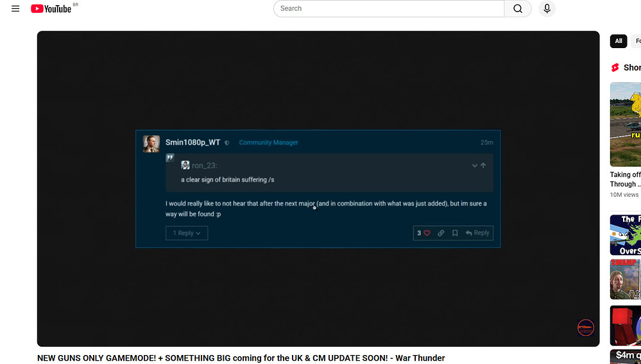Image resolution: width=641 pixels, height=364 pixels.
Task: Click the red Shorts icon in sidebar
Action: [x=615, y=68]
